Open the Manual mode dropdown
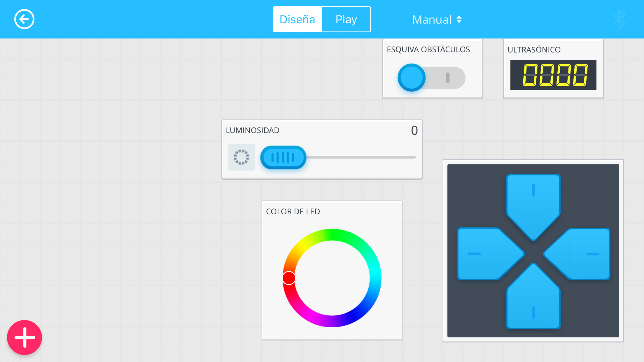Image resolution: width=644 pixels, height=362 pixels. [x=432, y=20]
